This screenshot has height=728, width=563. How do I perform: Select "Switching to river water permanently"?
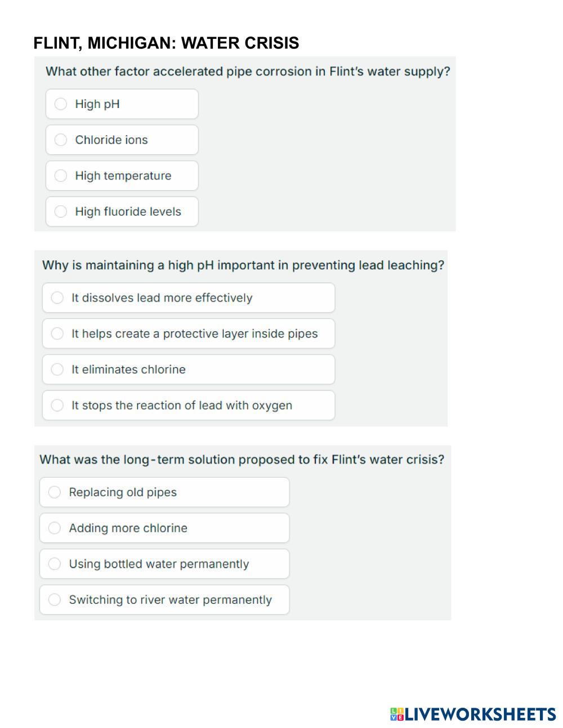[55, 600]
